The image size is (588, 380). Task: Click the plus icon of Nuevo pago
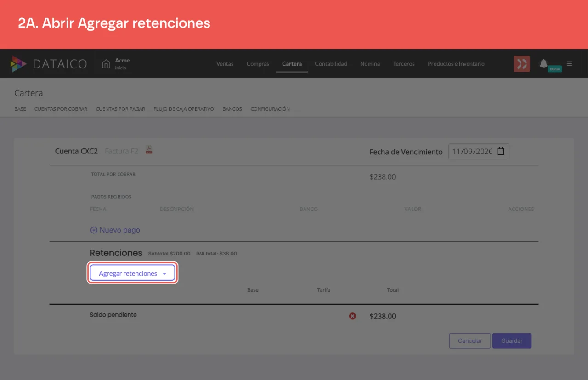pos(94,230)
